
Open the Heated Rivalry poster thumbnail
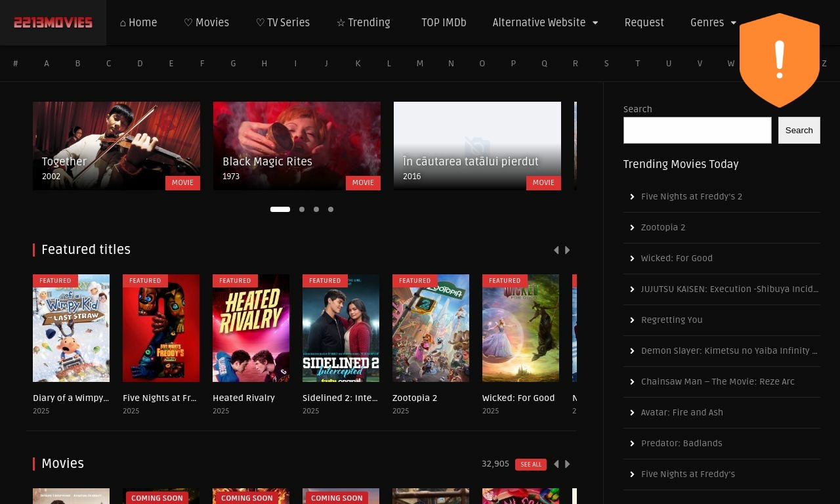click(251, 328)
